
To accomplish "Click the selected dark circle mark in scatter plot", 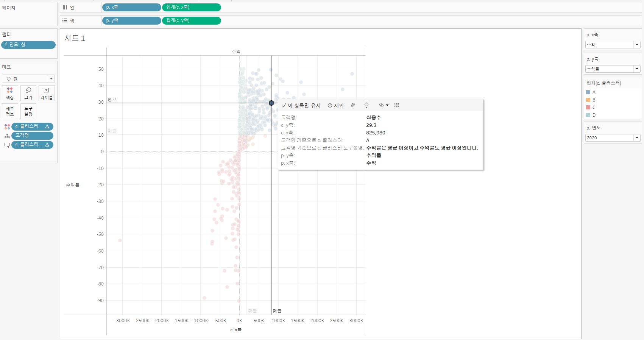I will point(271,103).
